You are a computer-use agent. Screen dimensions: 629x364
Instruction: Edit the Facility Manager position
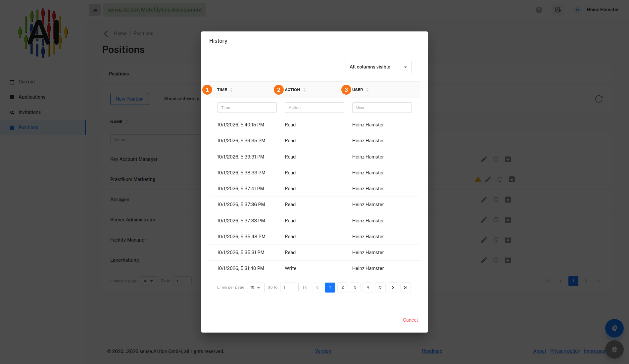pos(484,240)
